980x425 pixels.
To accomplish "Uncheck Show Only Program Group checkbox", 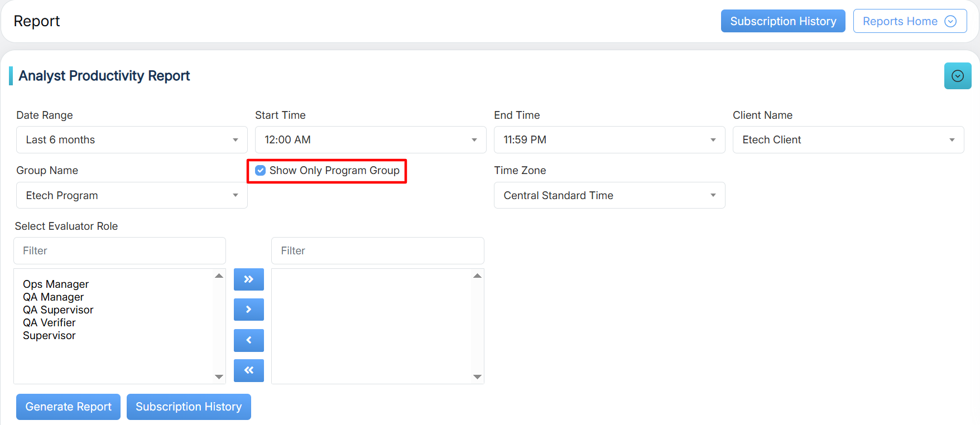I will (261, 171).
